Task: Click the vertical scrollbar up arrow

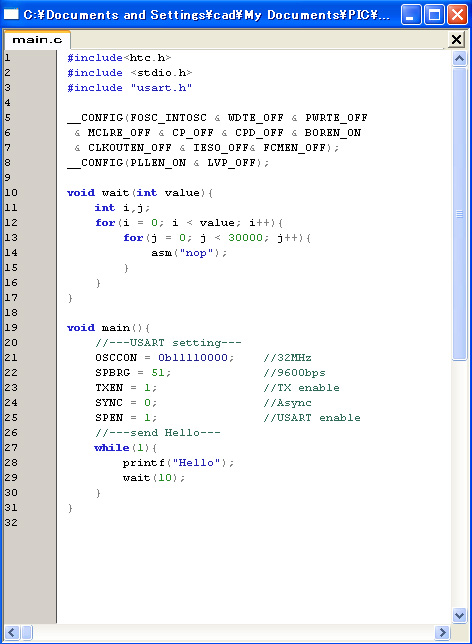Action: [459, 59]
